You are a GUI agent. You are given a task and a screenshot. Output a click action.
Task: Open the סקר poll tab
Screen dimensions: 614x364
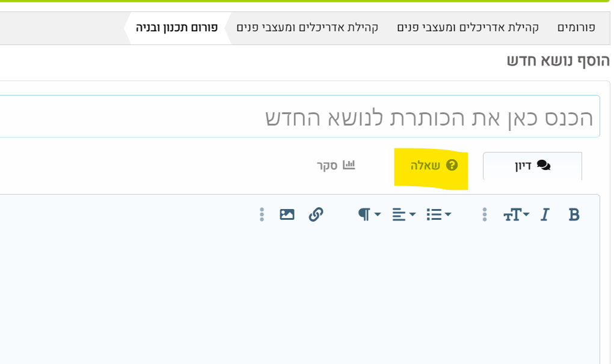click(336, 166)
